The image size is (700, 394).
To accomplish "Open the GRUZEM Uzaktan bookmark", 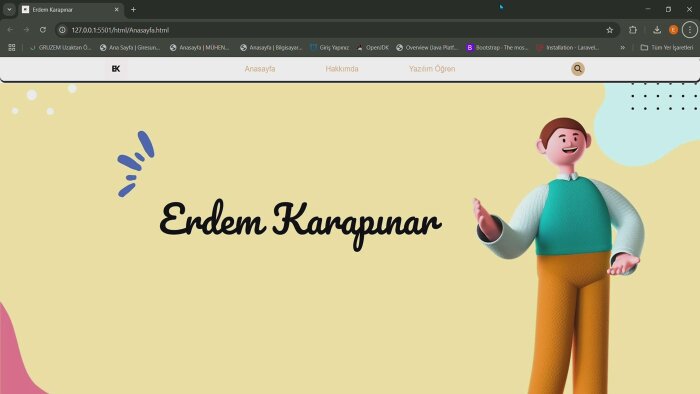I will 61,47.
